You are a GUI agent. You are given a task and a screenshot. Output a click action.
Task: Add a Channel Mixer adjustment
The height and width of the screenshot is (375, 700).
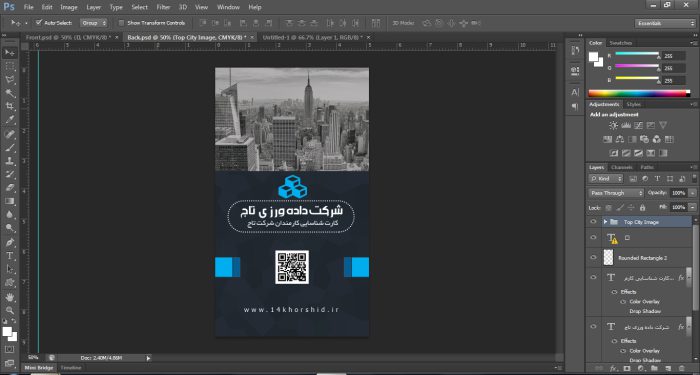(656, 139)
